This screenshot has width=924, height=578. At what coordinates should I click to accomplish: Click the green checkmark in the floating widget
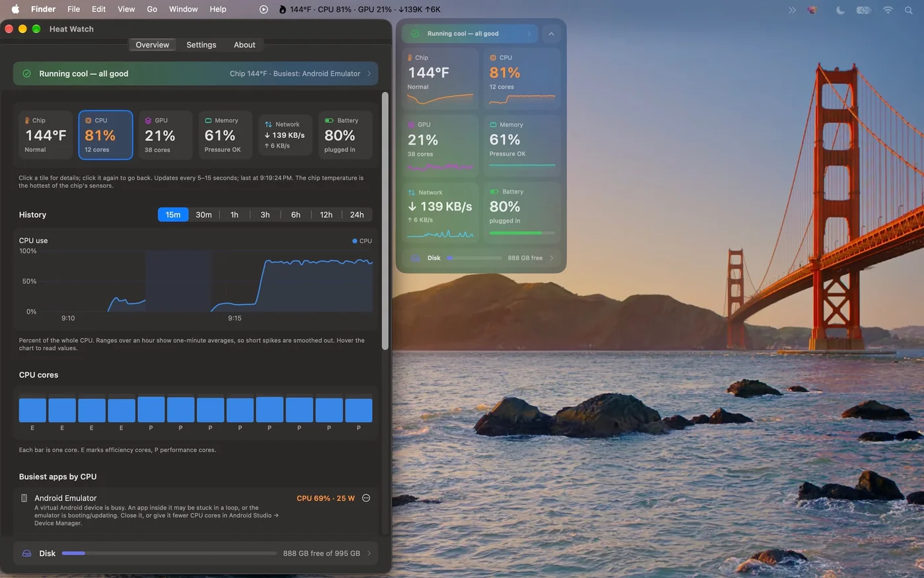[415, 34]
